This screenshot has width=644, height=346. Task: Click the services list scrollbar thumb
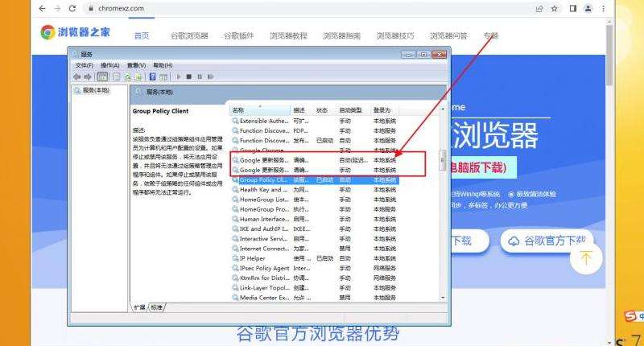click(x=442, y=159)
